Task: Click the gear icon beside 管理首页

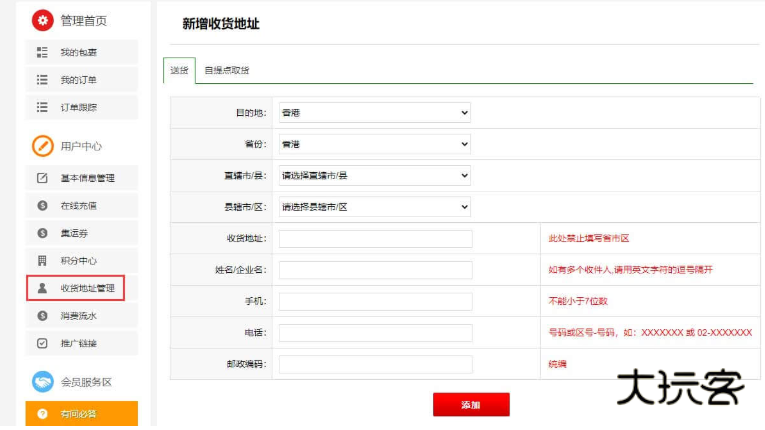Action: point(43,20)
